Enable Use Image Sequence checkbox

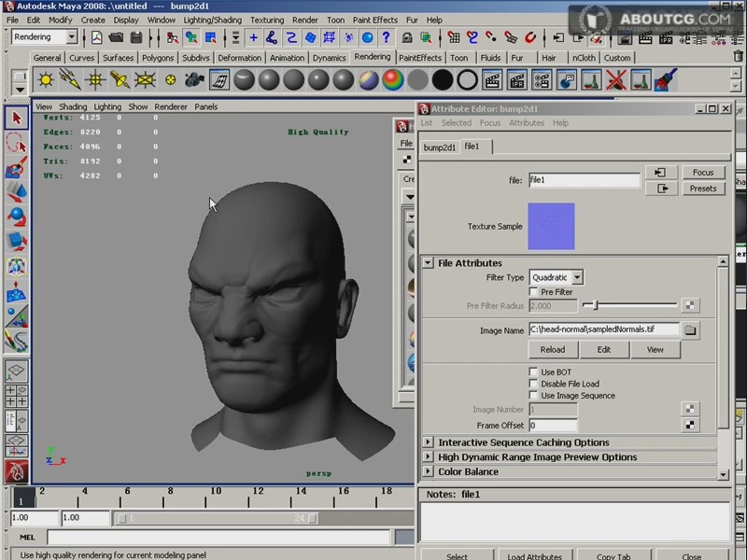tap(533, 395)
